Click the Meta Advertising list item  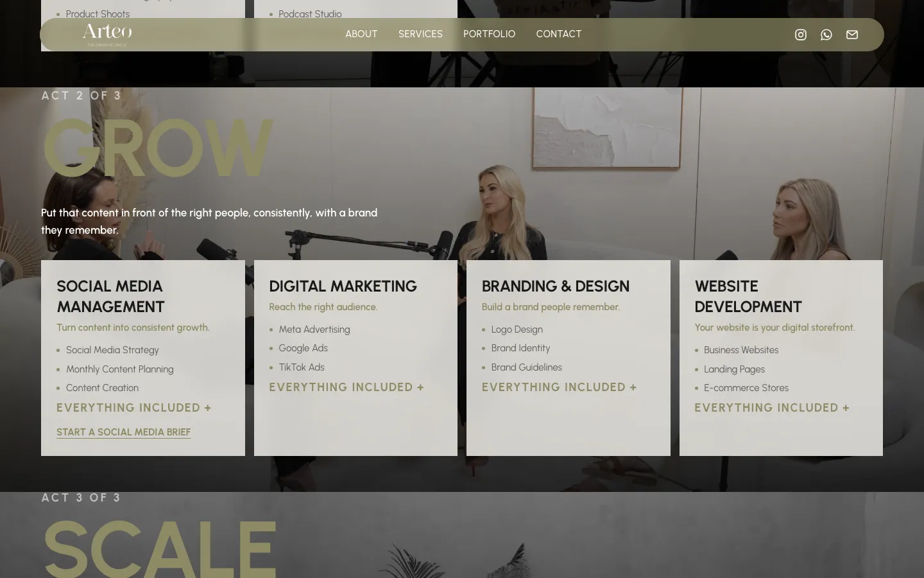[x=314, y=329]
